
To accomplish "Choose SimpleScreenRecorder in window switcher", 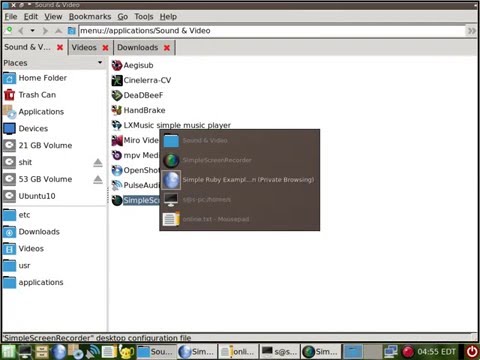I will (x=239, y=160).
